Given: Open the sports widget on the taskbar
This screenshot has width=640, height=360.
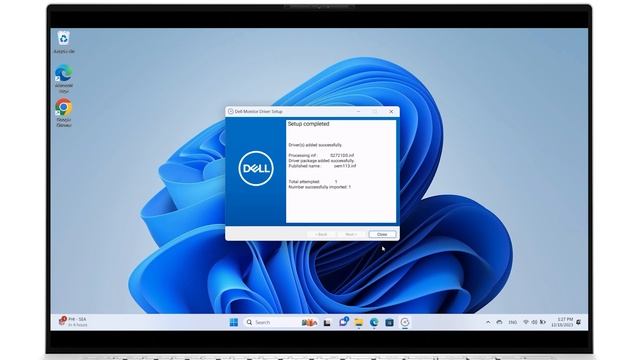Looking at the screenshot, I should click(73, 322).
